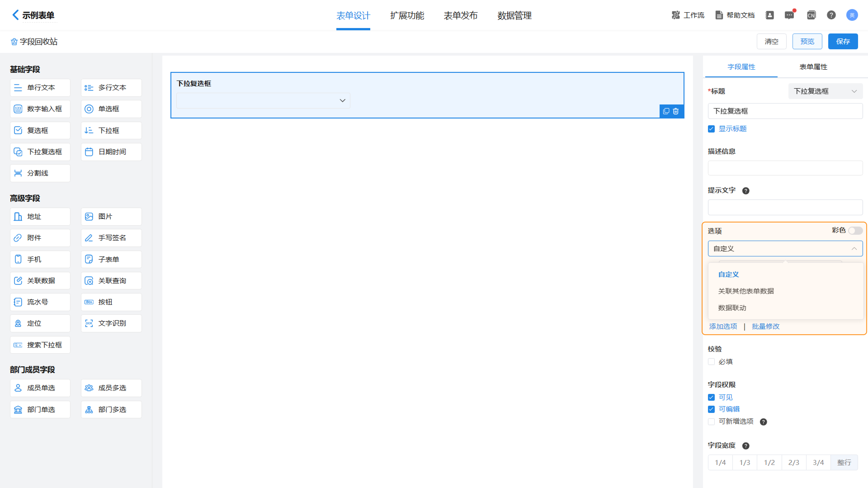The image size is (868, 488).
Task: Select 关联其他表单数据 from the options dropdown
Action: (x=746, y=291)
